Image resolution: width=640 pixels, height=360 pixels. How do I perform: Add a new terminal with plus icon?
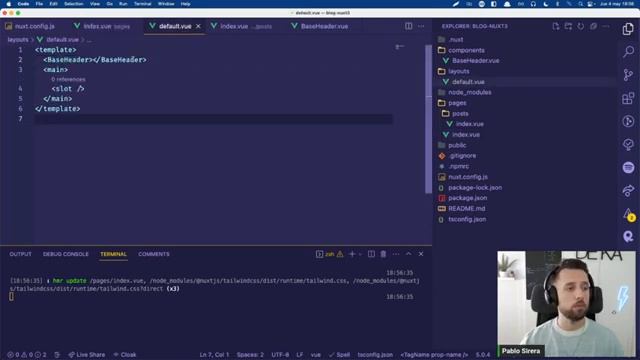click(352, 254)
